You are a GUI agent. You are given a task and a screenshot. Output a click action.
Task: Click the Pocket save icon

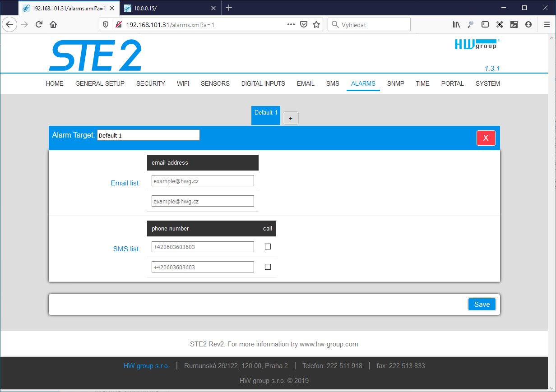point(304,24)
